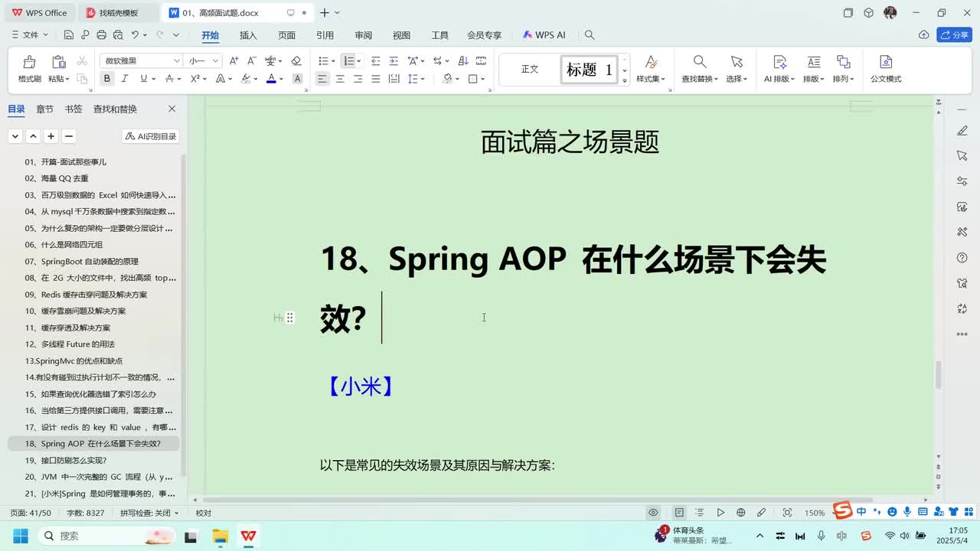The width and height of the screenshot is (980, 551).
Task: Open the 文件 menu
Action: pyautogui.click(x=31, y=35)
